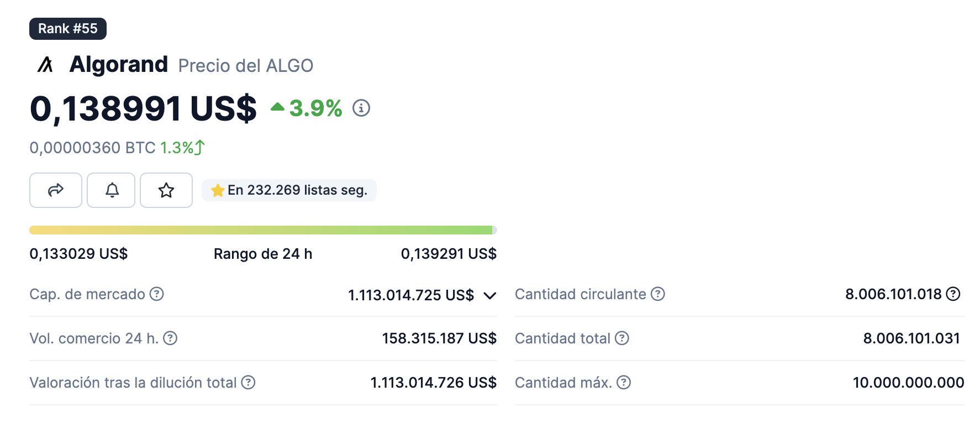This screenshot has height=438, width=980.
Task: Click help icon for Vol. comercio 24 h.
Action: point(170,338)
